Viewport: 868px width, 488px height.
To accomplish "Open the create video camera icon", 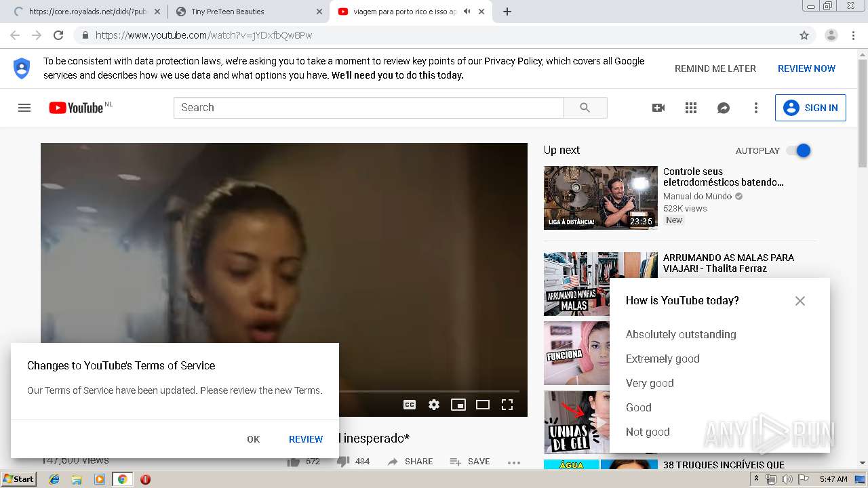I will point(658,108).
